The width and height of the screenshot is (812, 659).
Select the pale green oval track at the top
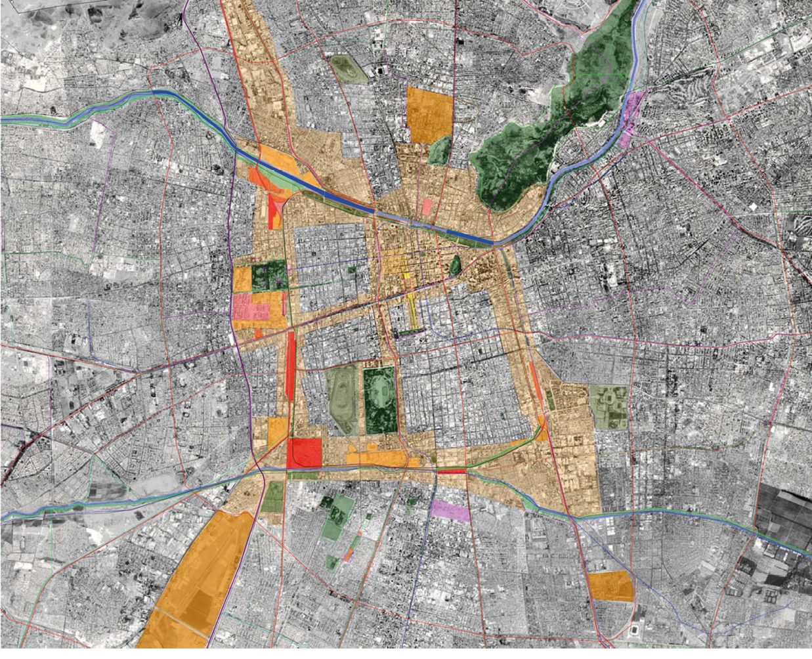click(343, 68)
